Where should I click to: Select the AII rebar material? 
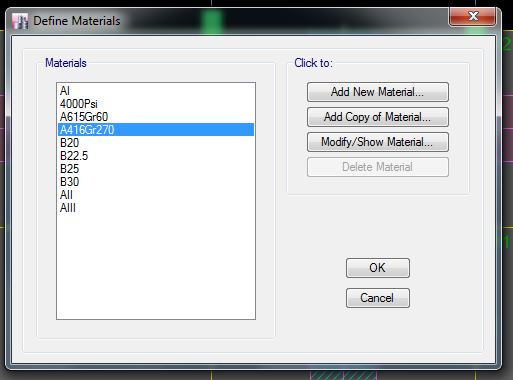point(156,195)
